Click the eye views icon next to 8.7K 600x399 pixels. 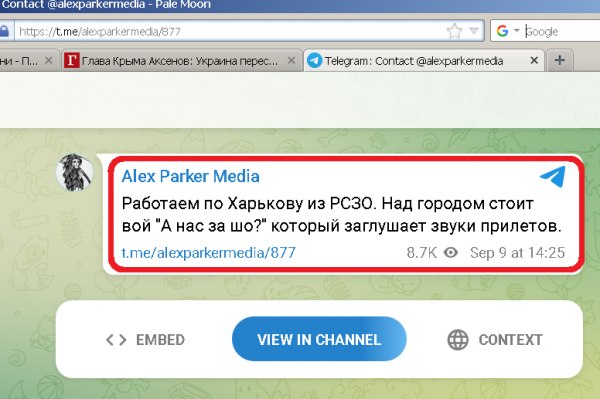tap(451, 253)
